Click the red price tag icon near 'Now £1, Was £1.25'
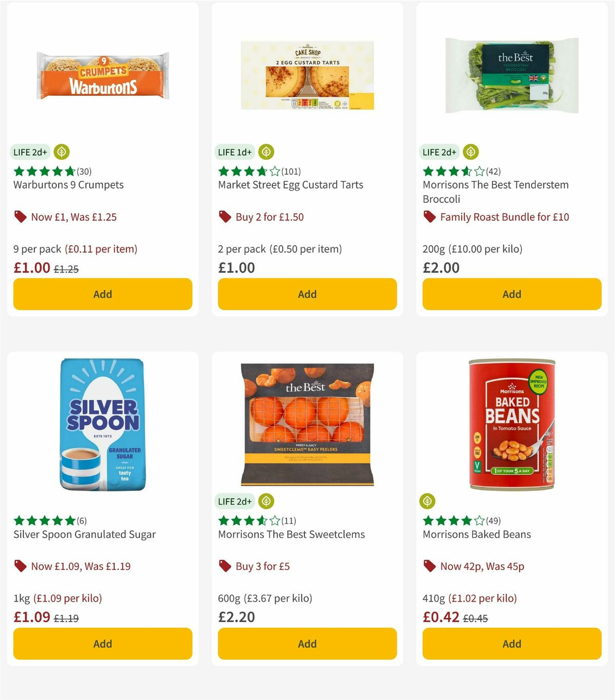Screen dimensions: 615x700 (x=20, y=217)
